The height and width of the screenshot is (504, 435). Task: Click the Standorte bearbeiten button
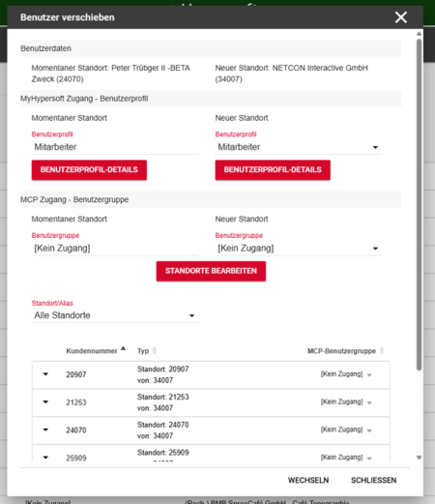click(211, 271)
